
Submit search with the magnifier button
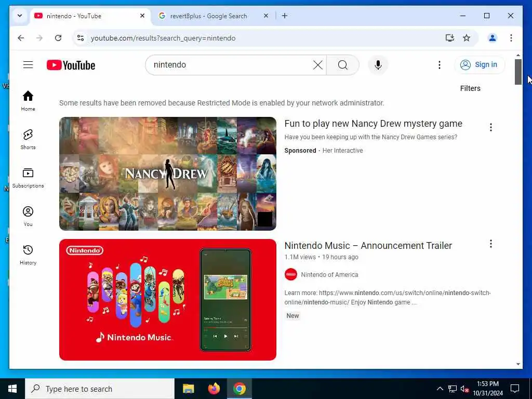343,65
